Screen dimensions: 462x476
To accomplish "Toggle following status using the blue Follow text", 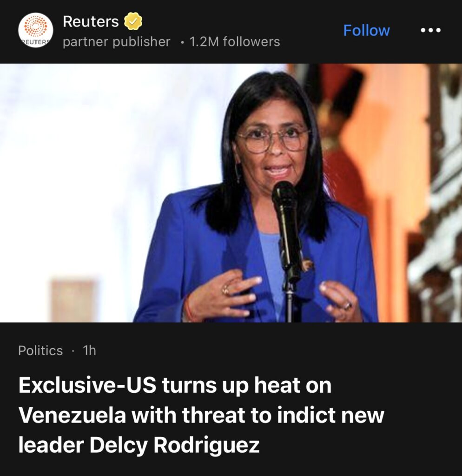I will tap(366, 30).
